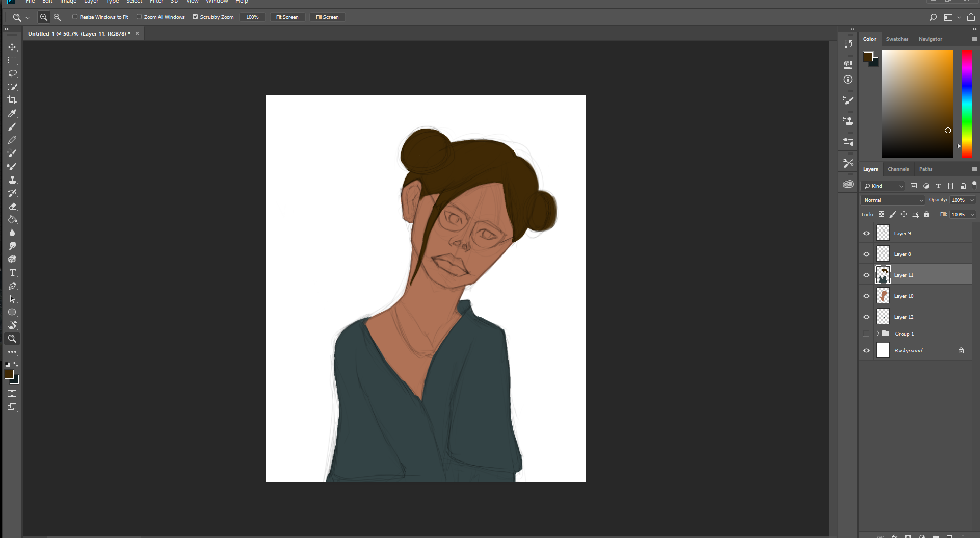Viewport: 980px width, 538px height.
Task: Switch to the Swatches tab
Action: [897, 39]
